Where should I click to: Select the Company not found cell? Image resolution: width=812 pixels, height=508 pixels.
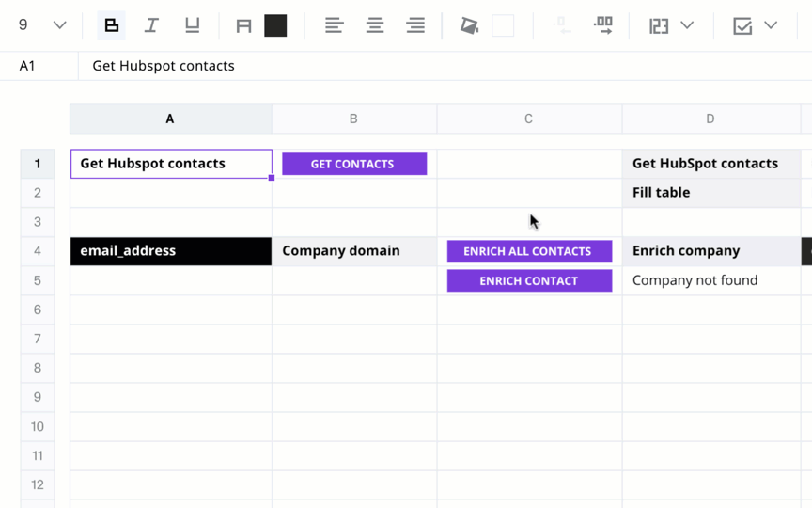[x=711, y=280]
